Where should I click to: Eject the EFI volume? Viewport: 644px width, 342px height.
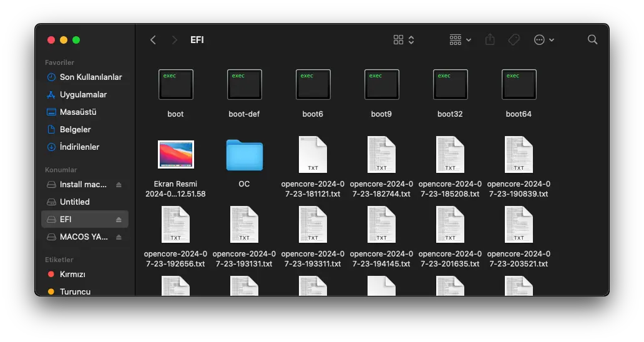coord(119,220)
